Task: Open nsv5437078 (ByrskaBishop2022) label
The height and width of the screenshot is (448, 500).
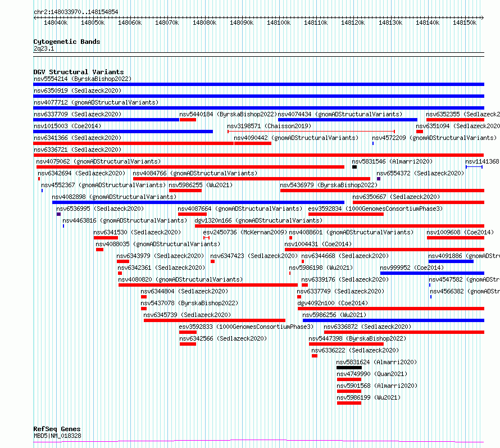Action: tap(189, 303)
